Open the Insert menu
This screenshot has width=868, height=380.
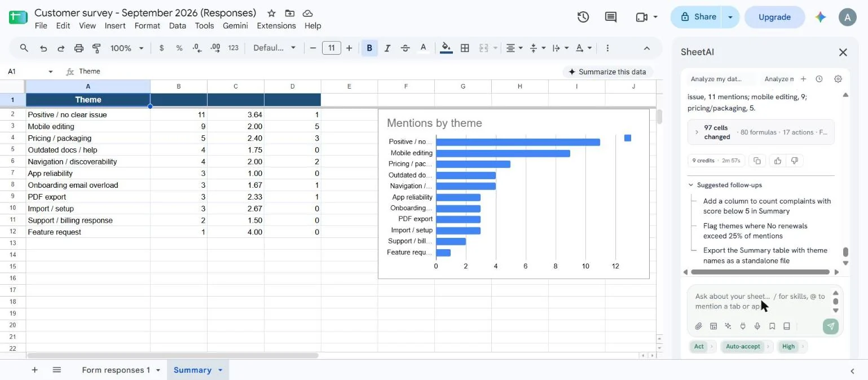tap(115, 25)
